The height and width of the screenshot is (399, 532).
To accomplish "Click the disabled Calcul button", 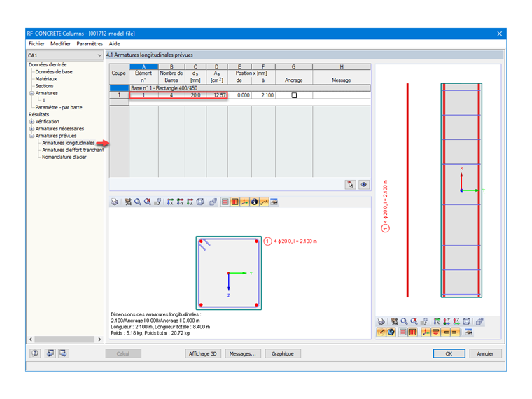I will tap(123, 353).
